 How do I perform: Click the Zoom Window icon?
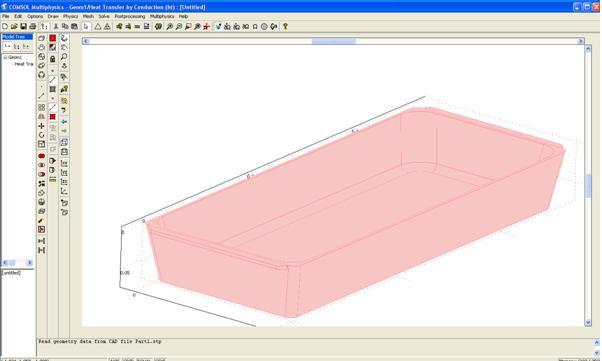tap(188, 26)
